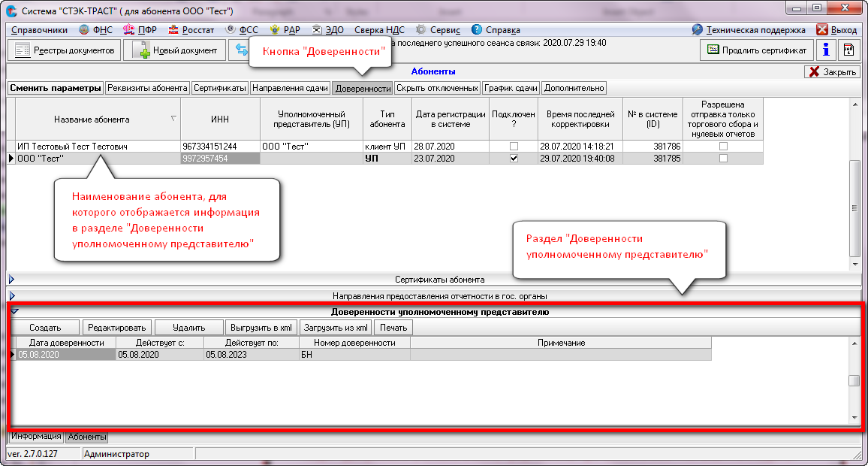Open the Сервис menu

[438, 30]
